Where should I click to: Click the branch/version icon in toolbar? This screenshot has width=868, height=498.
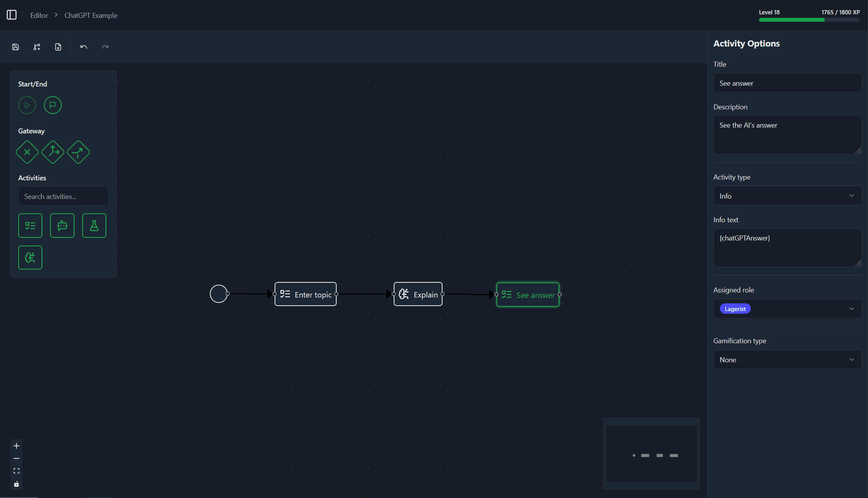[37, 47]
